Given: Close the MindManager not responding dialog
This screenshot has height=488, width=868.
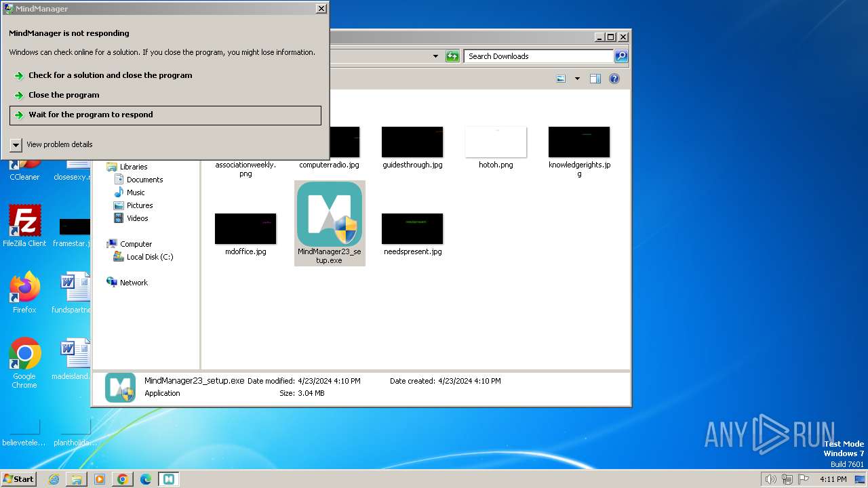Looking at the screenshot, I should click(x=321, y=9).
